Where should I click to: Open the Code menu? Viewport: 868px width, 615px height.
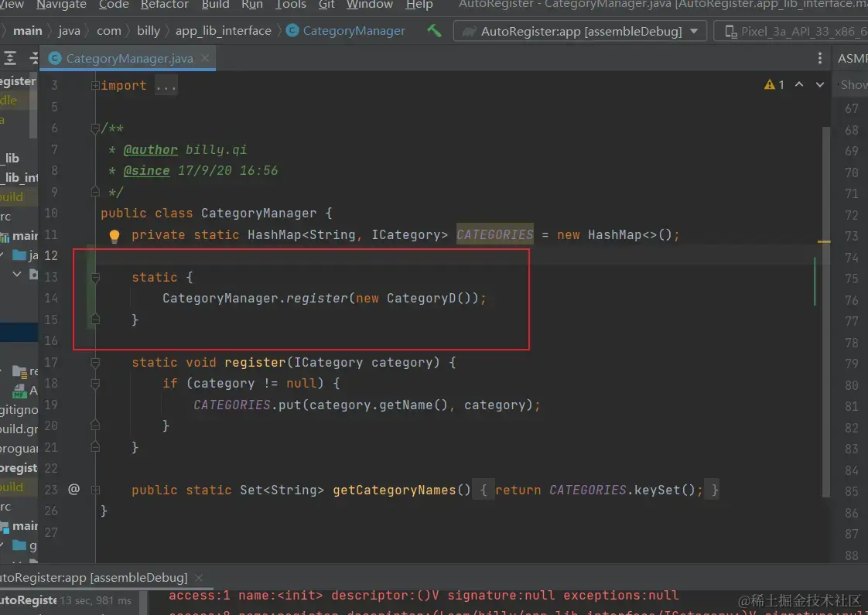[x=114, y=5]
